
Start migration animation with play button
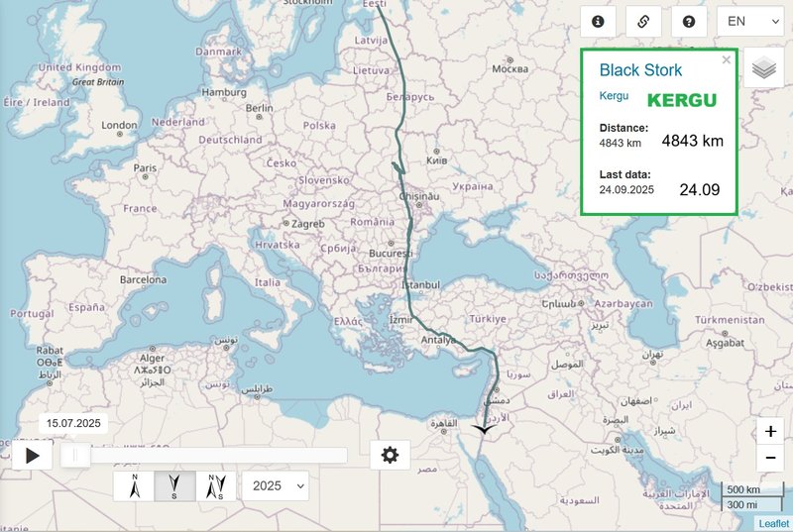(33, 456)
